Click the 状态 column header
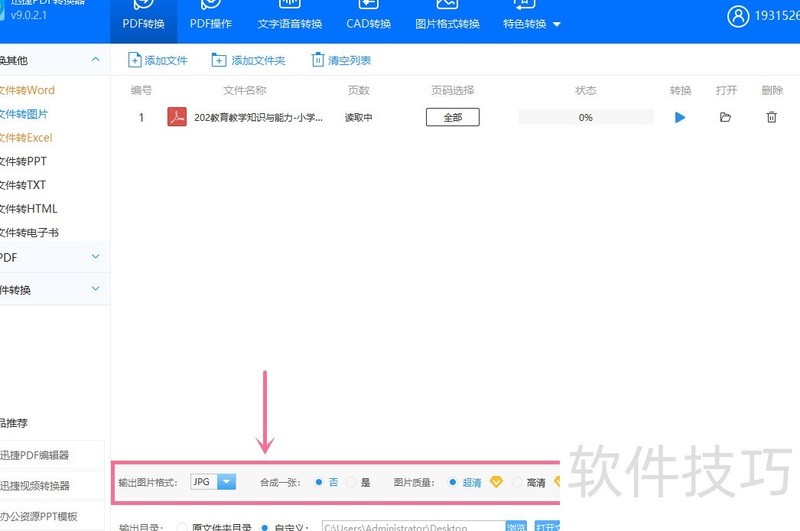This screenshot has height=531, width=800. pos(586,90)
